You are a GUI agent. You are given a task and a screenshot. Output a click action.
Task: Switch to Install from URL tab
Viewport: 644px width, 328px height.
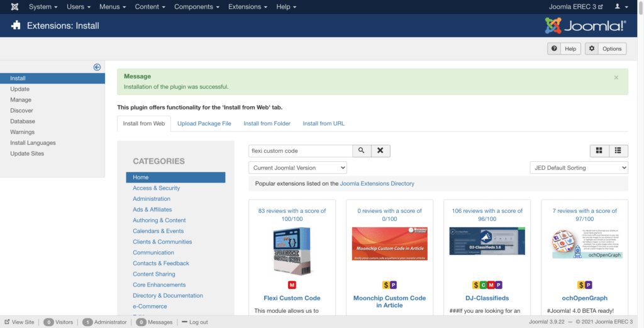323,123
